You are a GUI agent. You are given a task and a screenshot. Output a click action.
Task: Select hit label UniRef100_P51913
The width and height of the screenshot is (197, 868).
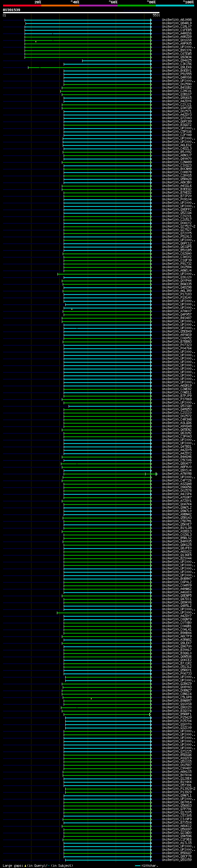[177, 237]
